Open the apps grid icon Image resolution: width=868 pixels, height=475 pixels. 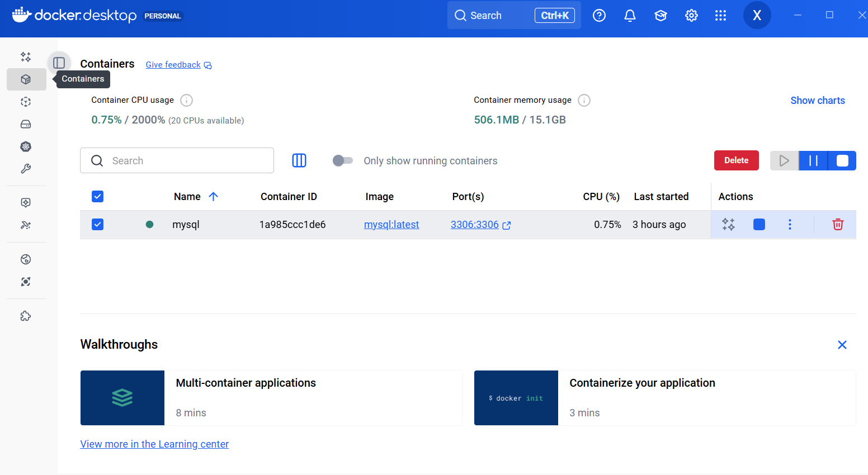(x=721, y=16)
